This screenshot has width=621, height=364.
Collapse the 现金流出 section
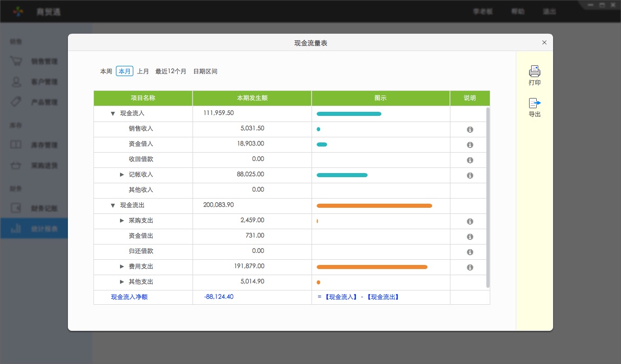click(x=112, y=205)
